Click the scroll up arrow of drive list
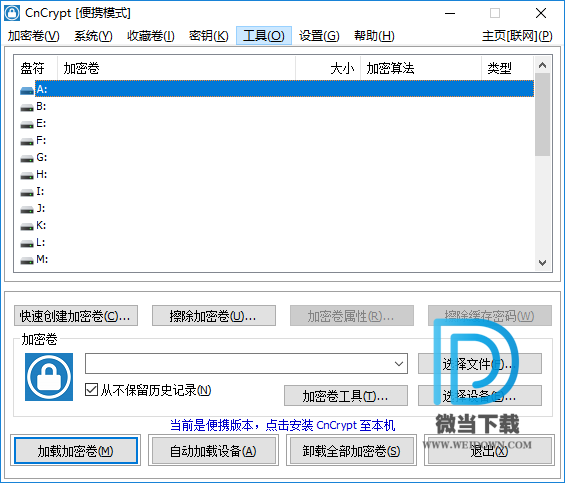565x483 pixels. (x=542, y=65)
